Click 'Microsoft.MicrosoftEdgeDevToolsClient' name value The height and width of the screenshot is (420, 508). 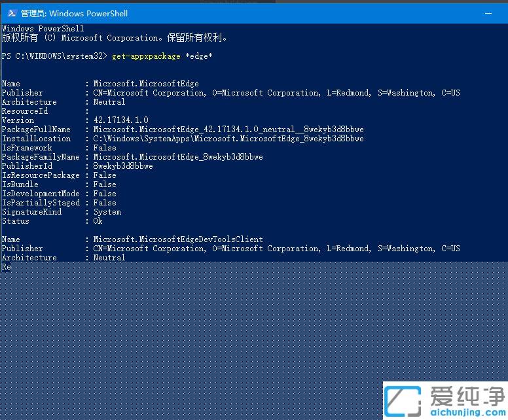point(178,239)
